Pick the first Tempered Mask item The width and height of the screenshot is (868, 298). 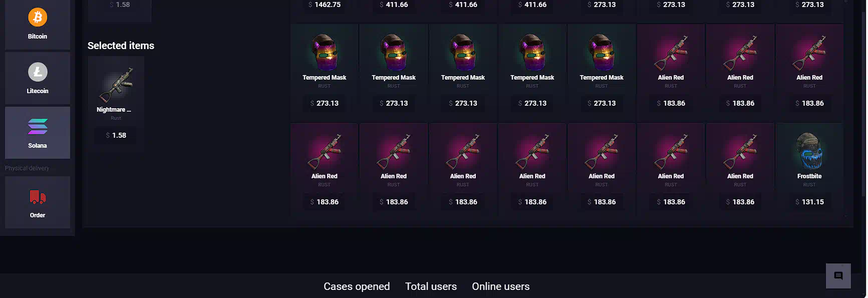tap(324, 71)
